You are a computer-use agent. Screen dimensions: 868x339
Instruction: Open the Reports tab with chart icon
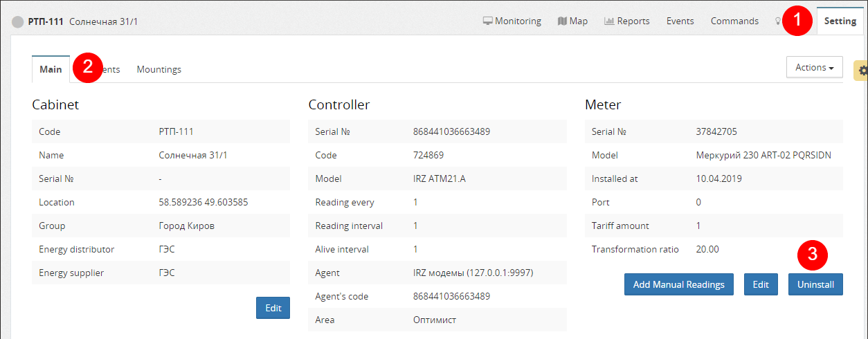click(626, 21)
